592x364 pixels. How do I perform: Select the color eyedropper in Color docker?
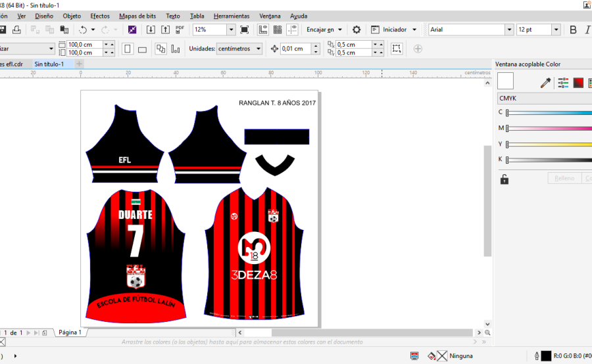pos(545,83)
